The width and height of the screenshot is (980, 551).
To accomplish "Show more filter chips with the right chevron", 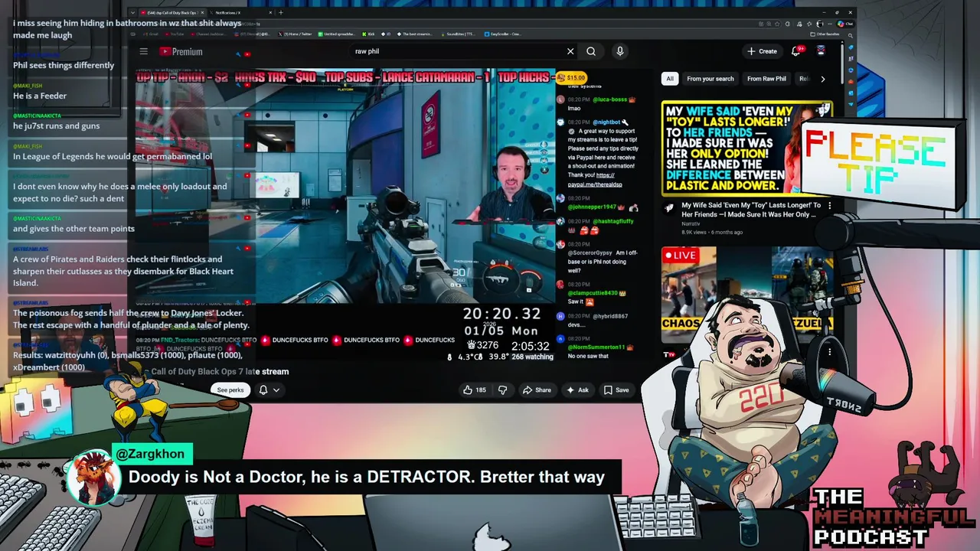I will click(x=823, y=79).
